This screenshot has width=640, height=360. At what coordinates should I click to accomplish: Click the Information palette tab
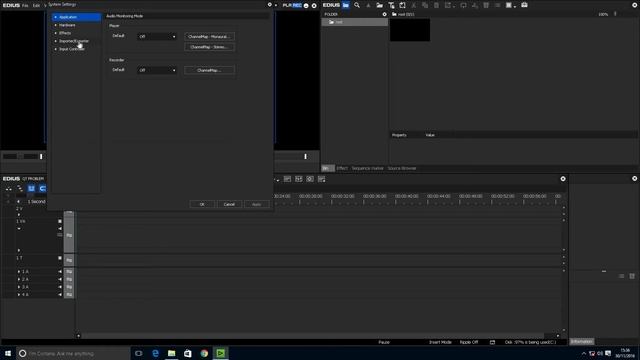pyautogui.click(x=582, y=342)
